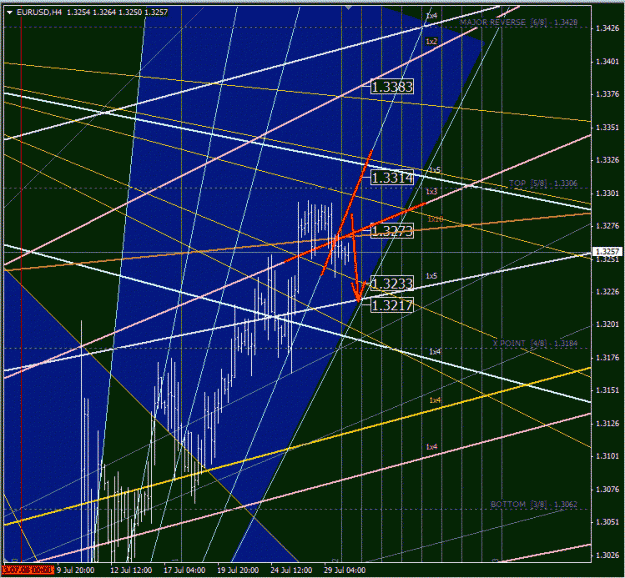Viewport: 625px width, 578px height.
Task: Select the 1.3314 price label box
Action: tap(392, 177)
